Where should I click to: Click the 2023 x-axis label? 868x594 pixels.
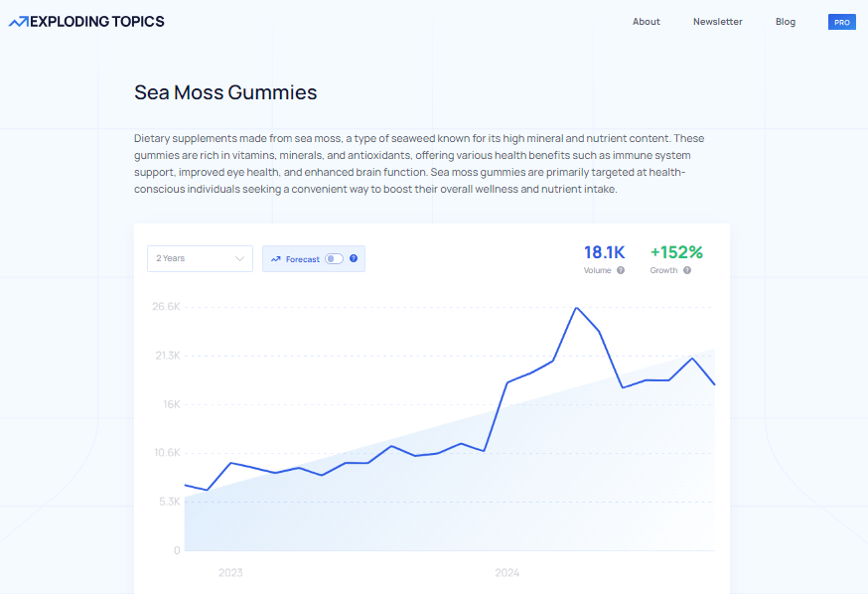[x=230, y=573]
